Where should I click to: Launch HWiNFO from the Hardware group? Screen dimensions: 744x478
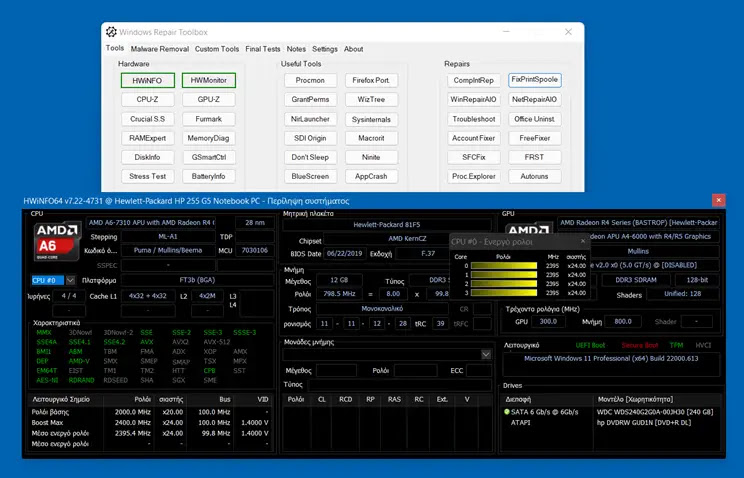148,80
